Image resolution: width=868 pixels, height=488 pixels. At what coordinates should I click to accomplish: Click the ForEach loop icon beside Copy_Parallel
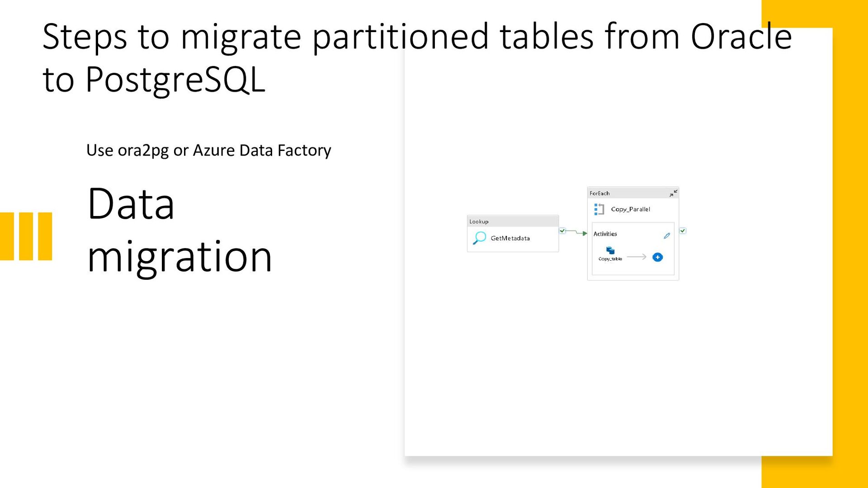pyautogui.click(x=599, y=209)
